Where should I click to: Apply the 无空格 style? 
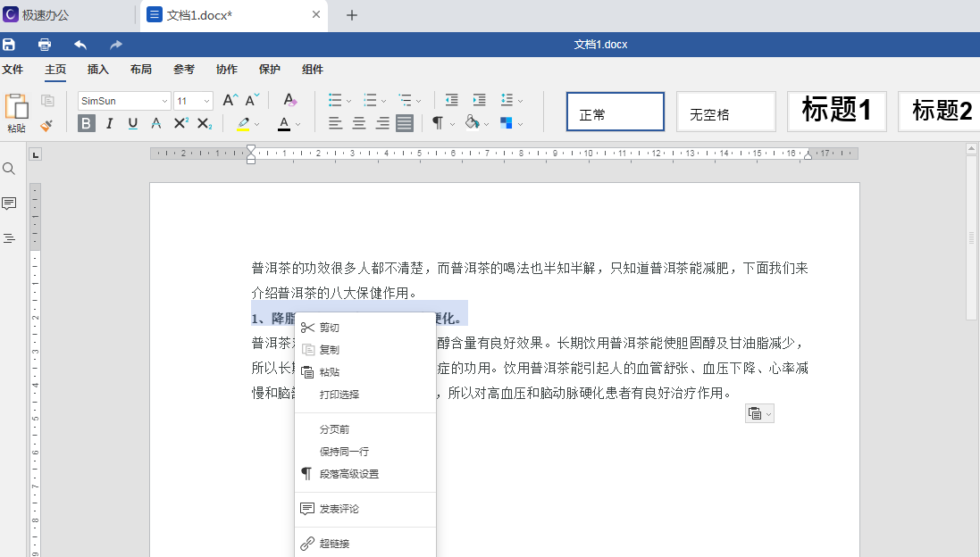pos(726,112)
